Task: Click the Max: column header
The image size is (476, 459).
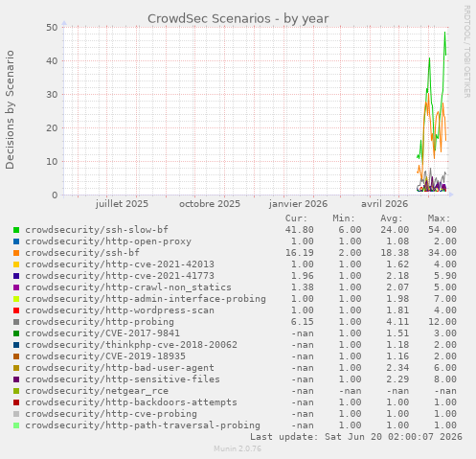Action: tap(439, 218)
